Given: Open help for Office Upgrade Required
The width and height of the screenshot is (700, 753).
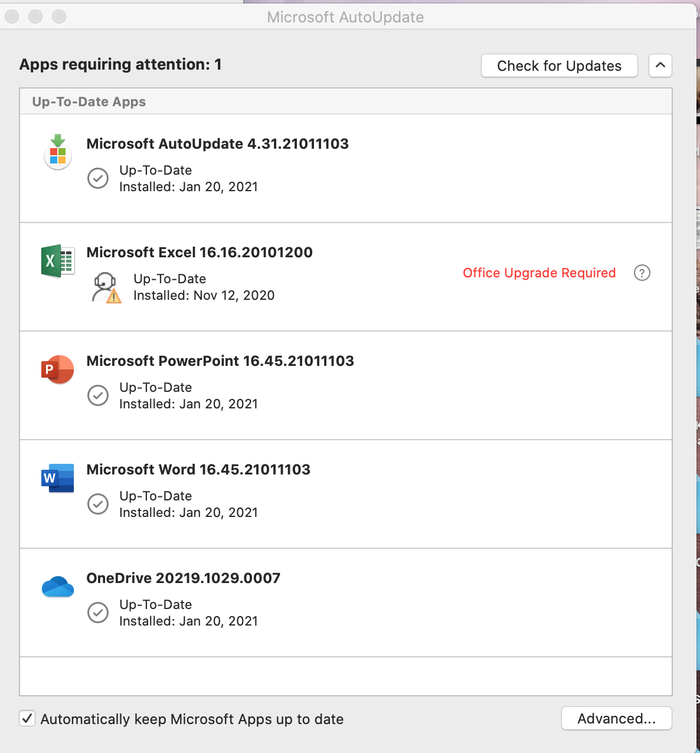Looking at the screenshot, I should coord(642,273).
